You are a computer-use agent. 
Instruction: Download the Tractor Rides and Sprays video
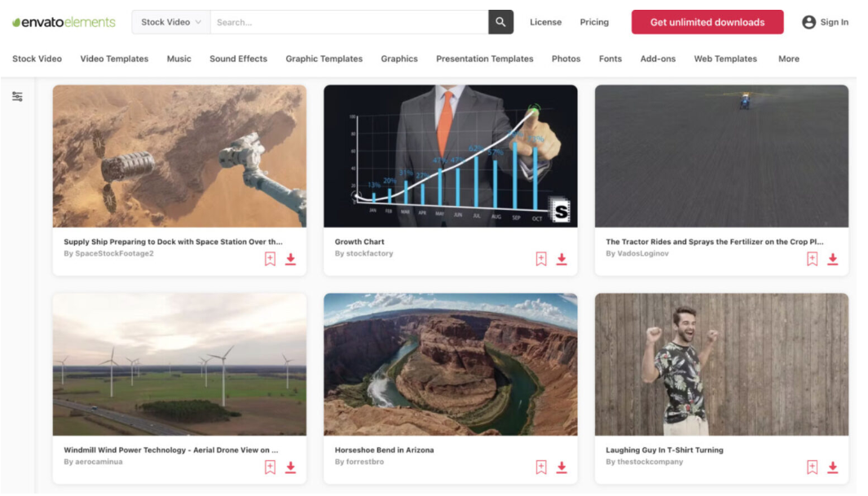pos(832,259)
